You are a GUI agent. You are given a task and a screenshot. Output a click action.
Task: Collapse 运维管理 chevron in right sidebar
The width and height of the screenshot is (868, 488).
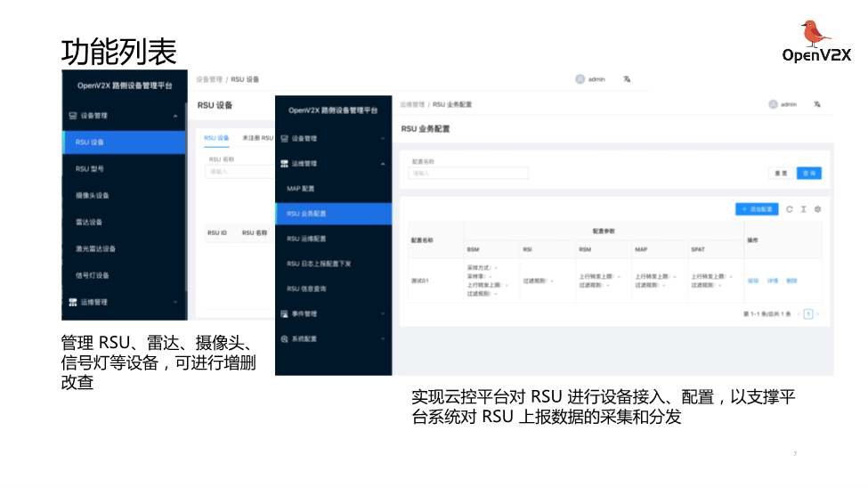tap(383, 163)
